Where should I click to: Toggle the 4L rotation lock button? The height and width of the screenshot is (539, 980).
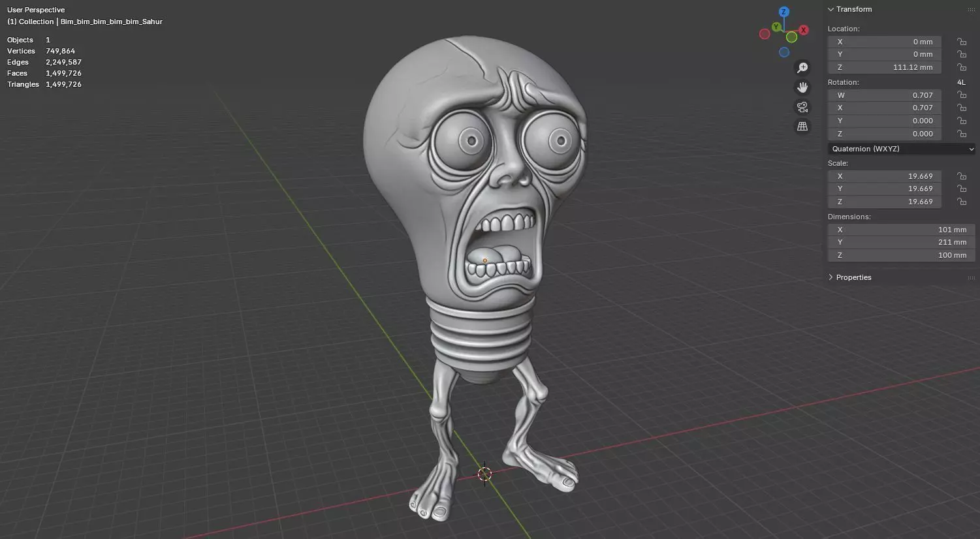pos(961,82)
